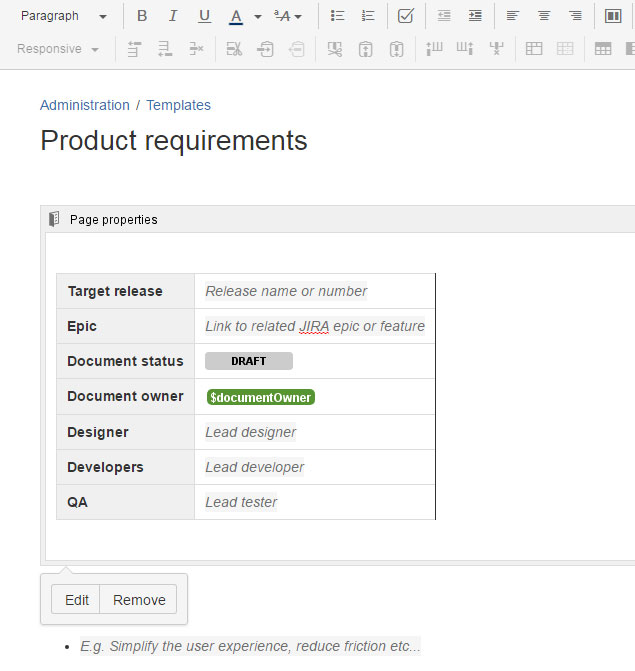Apply the current text color
Viewport: 635px width, 671px height.
(x=236, y=16)
